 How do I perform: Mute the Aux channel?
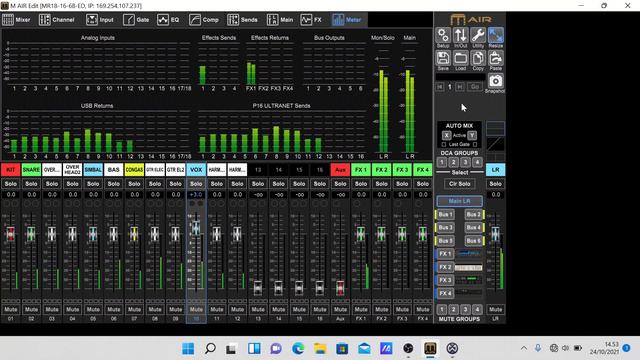(340, 309)
